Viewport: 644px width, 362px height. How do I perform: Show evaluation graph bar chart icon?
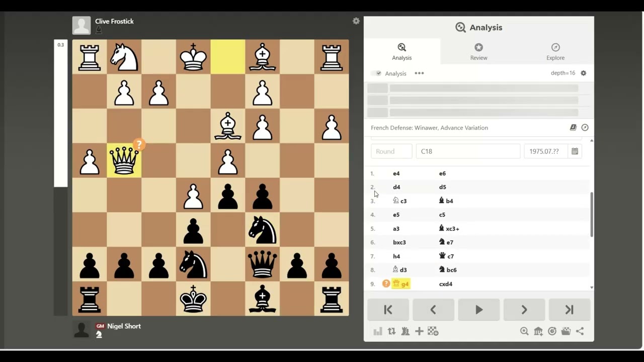[378, 331]
